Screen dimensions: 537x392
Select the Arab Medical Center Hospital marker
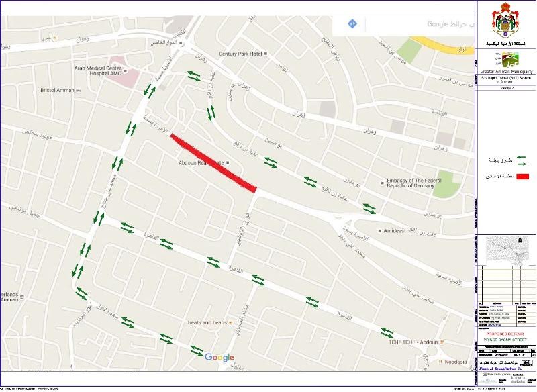tap(126, 71)
